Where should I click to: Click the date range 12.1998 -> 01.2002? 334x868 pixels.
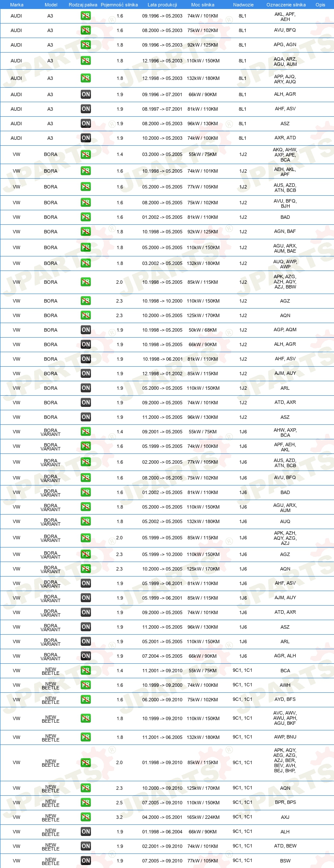pos(162,374)
